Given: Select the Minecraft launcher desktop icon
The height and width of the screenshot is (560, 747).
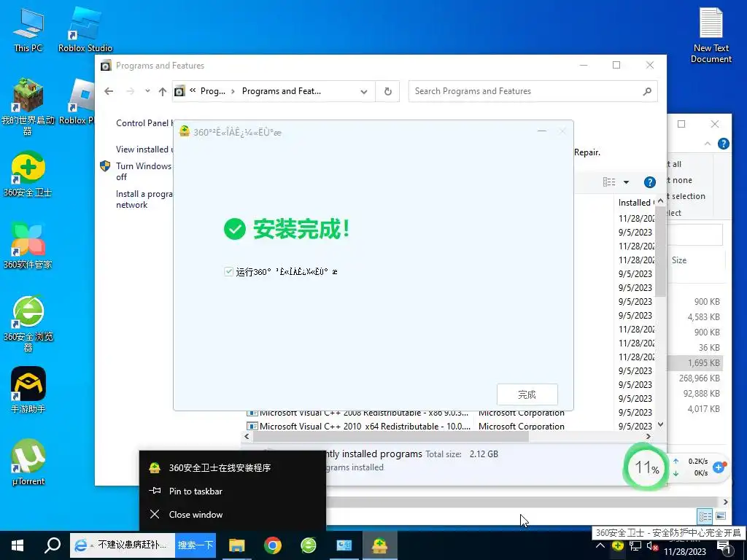Looking at the screenshot, I should pyautogui.click(x=28, y=107).
